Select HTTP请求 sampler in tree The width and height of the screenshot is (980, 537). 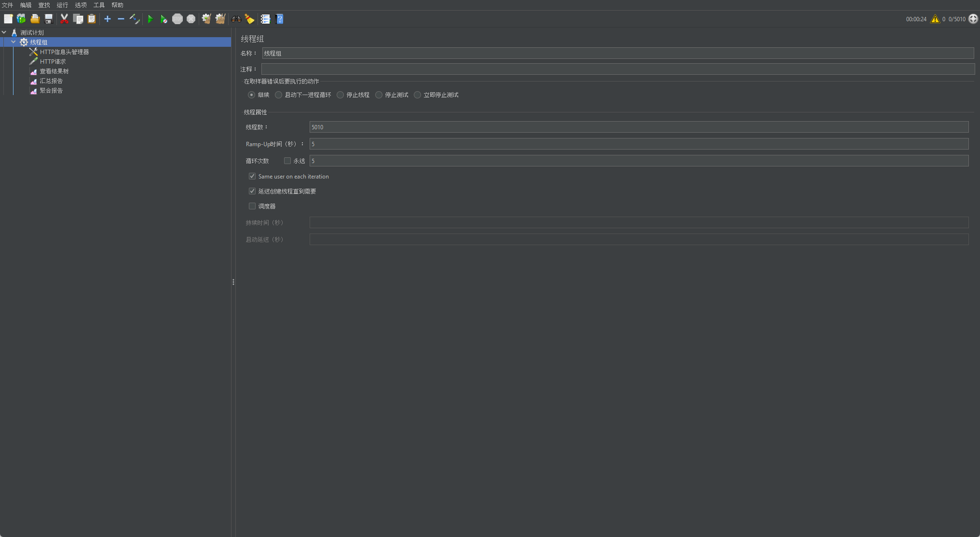coord(53,61)
